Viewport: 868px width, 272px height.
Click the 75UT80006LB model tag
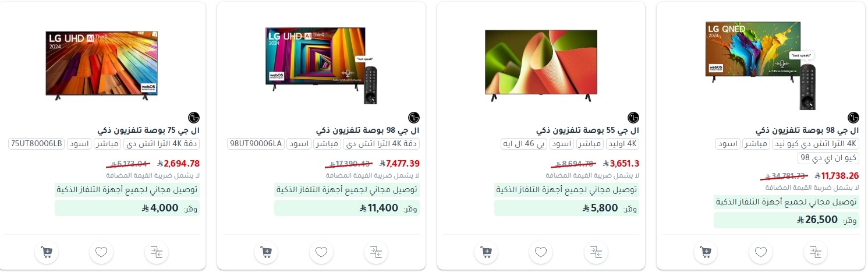click(x=37, y=144)
